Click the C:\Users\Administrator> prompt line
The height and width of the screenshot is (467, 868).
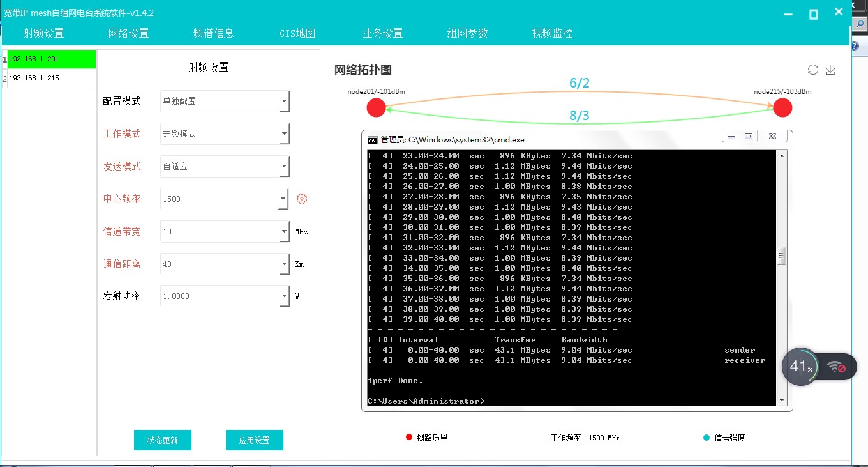tap(426, 401)
